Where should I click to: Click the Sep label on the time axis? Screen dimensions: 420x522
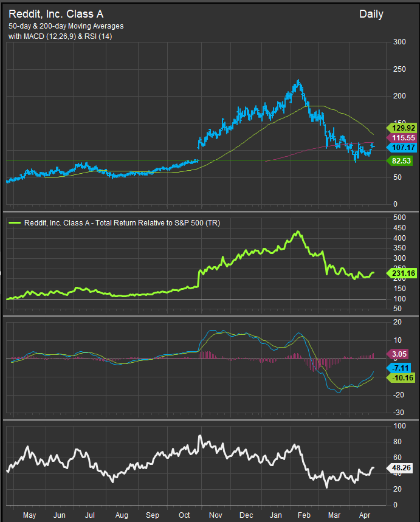[152, 515]
